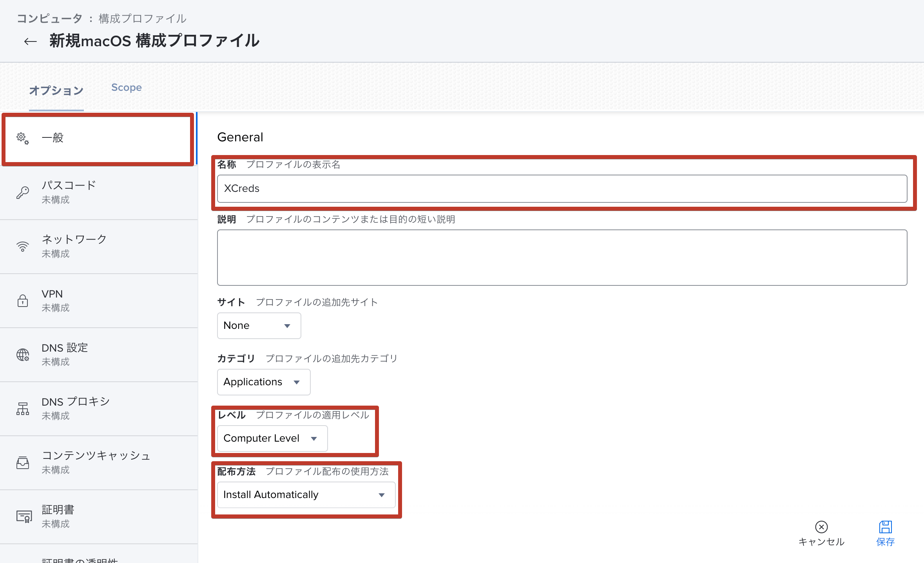The height and width of the screenshot is (563, 924).
Task: Select 一般 in the sidebar
Action: (x=98, y=138)
